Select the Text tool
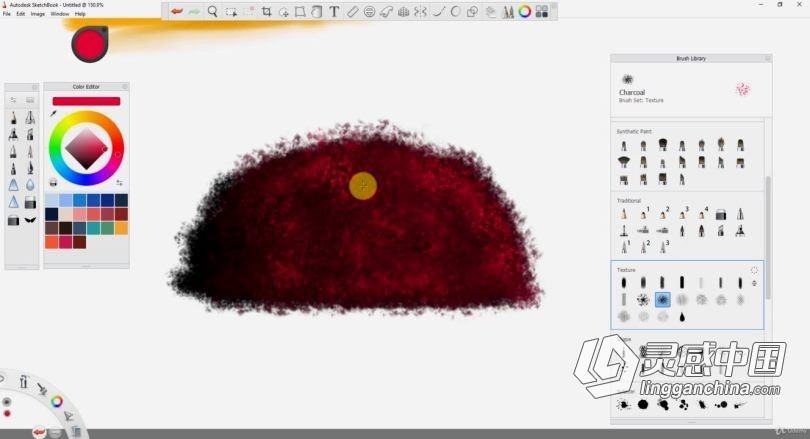This screenshot has height=439, width=810. point(334,11)
